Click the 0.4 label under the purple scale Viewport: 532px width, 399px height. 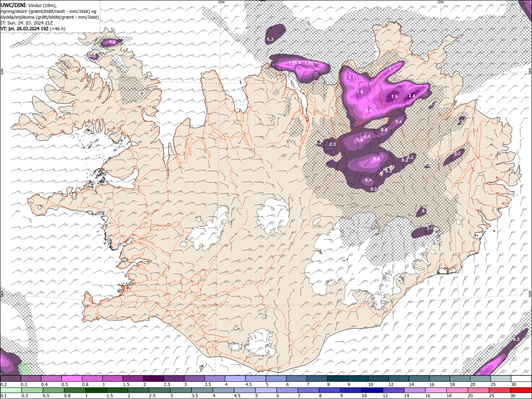click(x=44, y=384)
